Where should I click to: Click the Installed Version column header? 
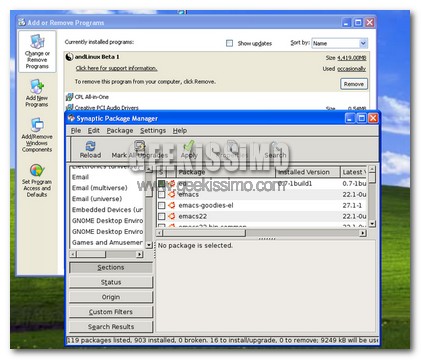pos(308,172)
